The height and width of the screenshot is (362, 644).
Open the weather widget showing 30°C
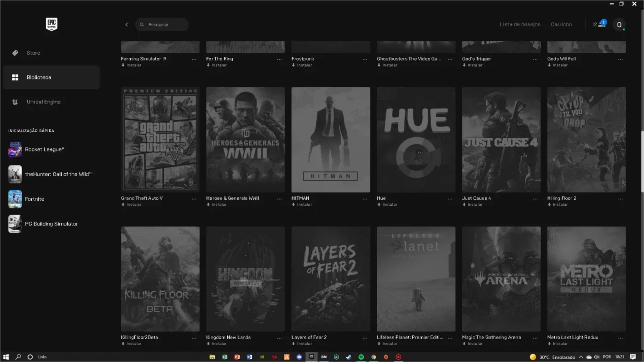click(552, 357)
